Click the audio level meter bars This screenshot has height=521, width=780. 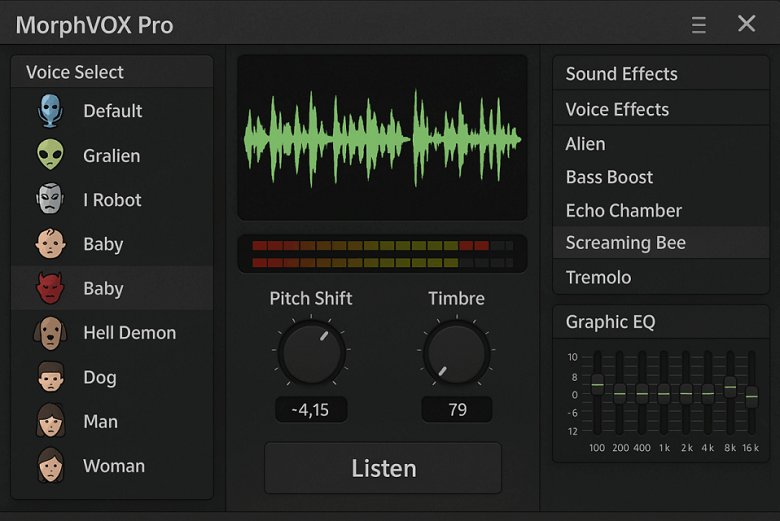[383, 254]
